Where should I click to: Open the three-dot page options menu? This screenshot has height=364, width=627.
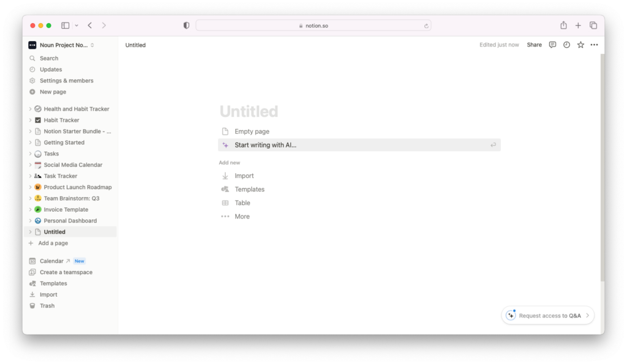click(x=594, y=45)
